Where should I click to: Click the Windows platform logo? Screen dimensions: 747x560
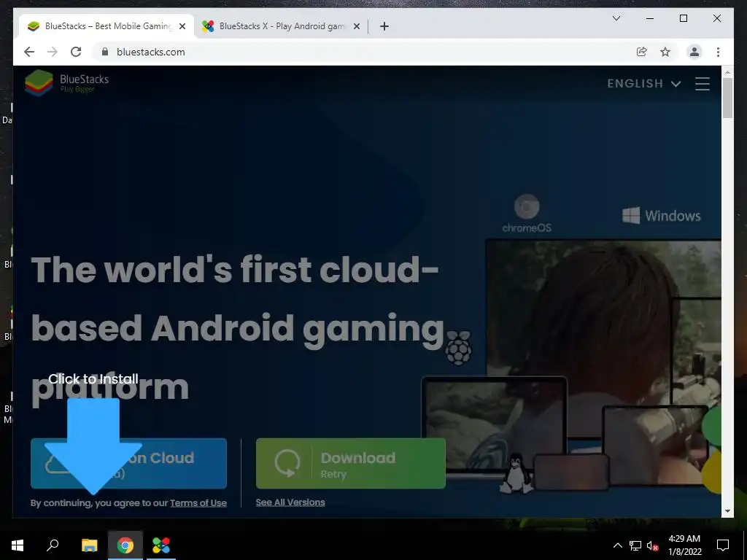point(661,216)
